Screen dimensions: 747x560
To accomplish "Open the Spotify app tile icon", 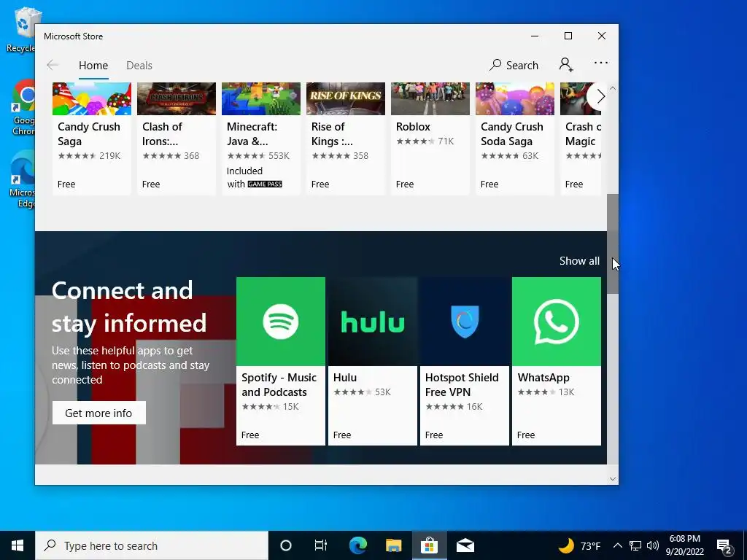I will point(281,322).
